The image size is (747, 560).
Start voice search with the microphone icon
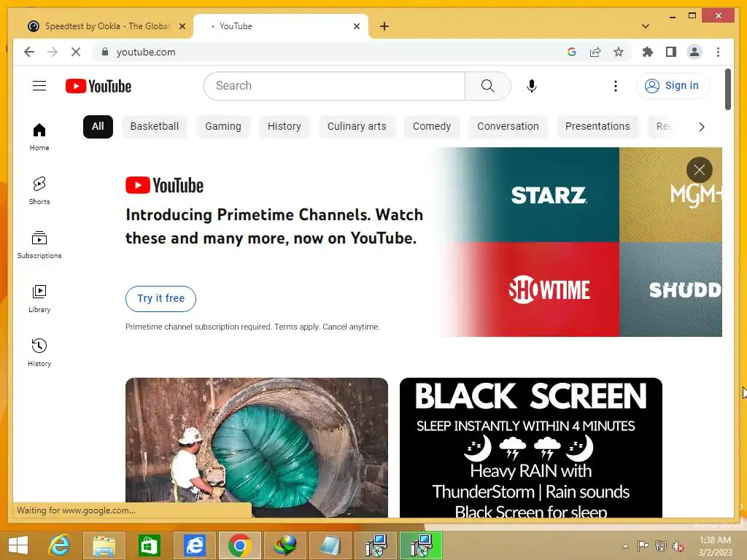pyautogui.click(x=532, y=86)
